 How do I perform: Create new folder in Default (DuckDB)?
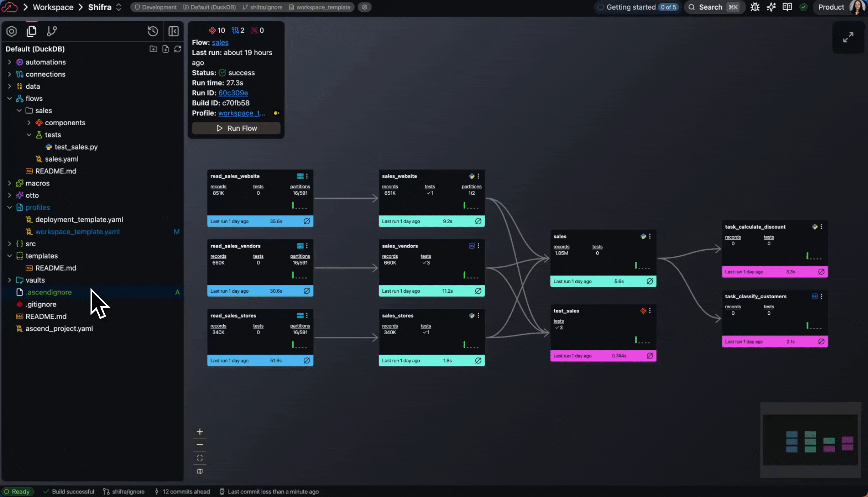tap(154, 49)
